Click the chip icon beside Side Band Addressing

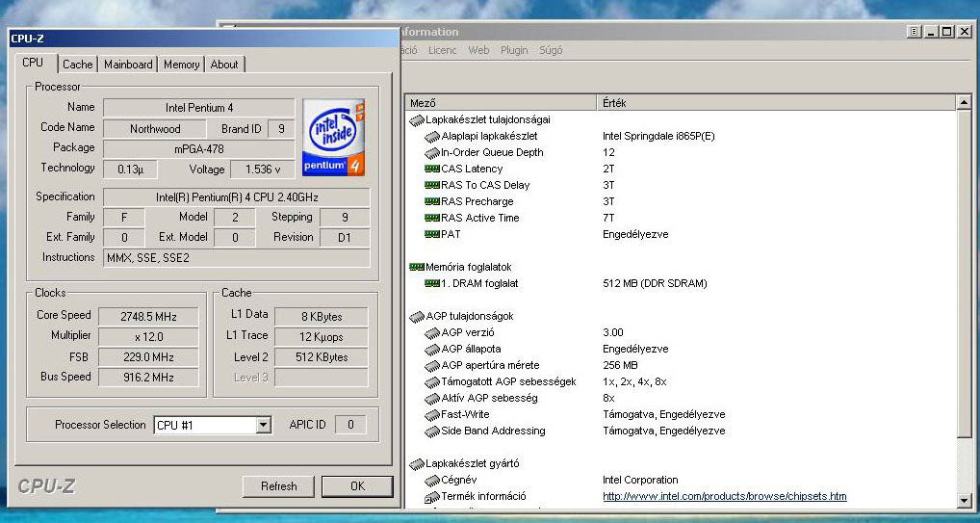[432, 431]
